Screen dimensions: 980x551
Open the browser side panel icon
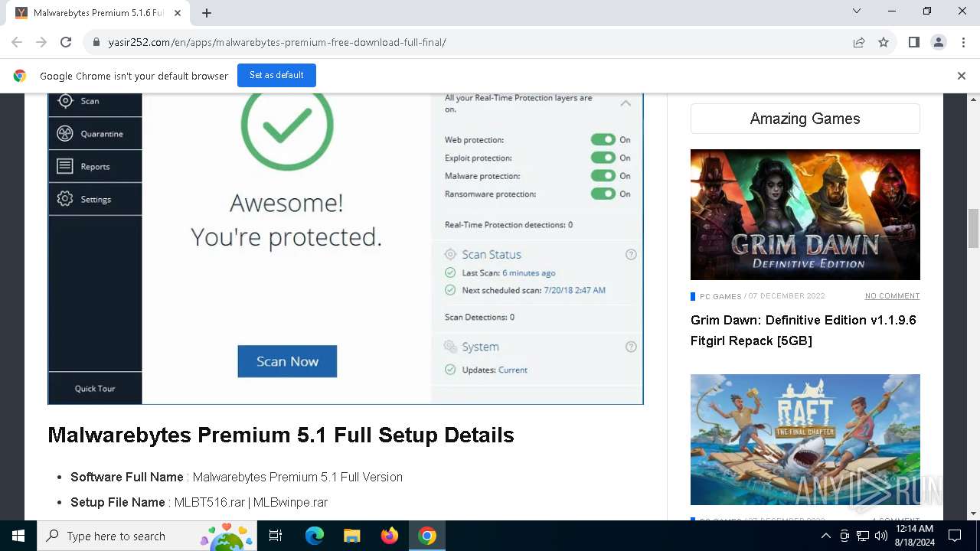click(914, 42)
